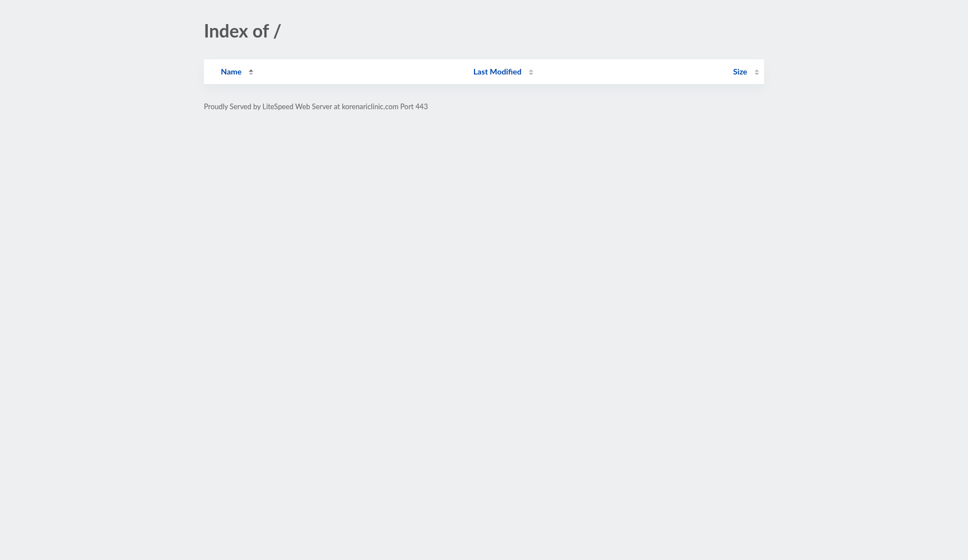Click the sort arrows icon beside Size
968x560 pixels.
click(756, 72)
